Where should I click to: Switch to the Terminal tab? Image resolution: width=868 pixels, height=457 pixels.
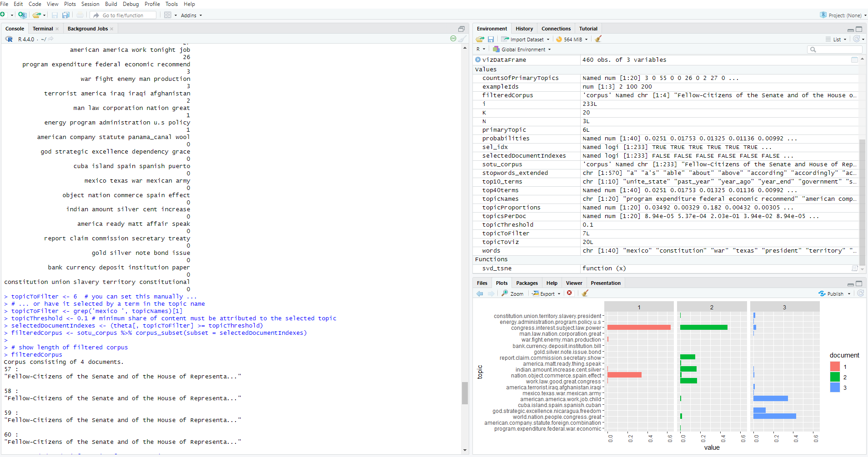(43, 29)
